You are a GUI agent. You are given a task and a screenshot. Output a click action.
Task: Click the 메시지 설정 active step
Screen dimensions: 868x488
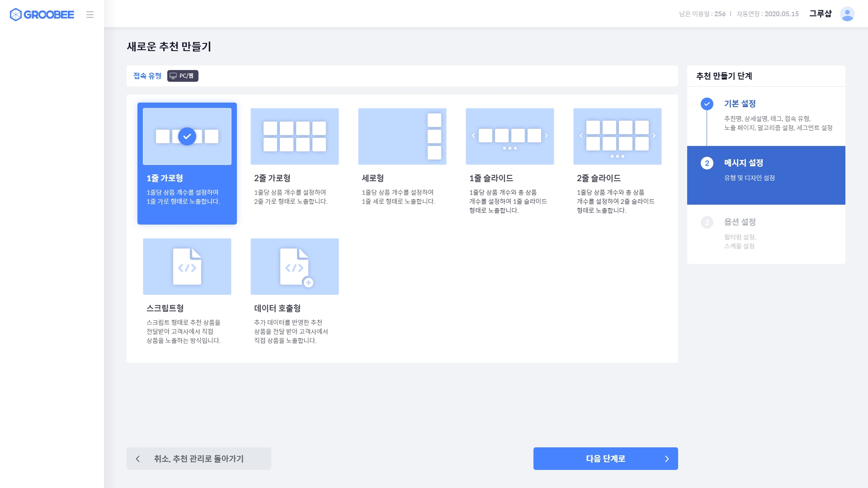(x=743, y=163)
